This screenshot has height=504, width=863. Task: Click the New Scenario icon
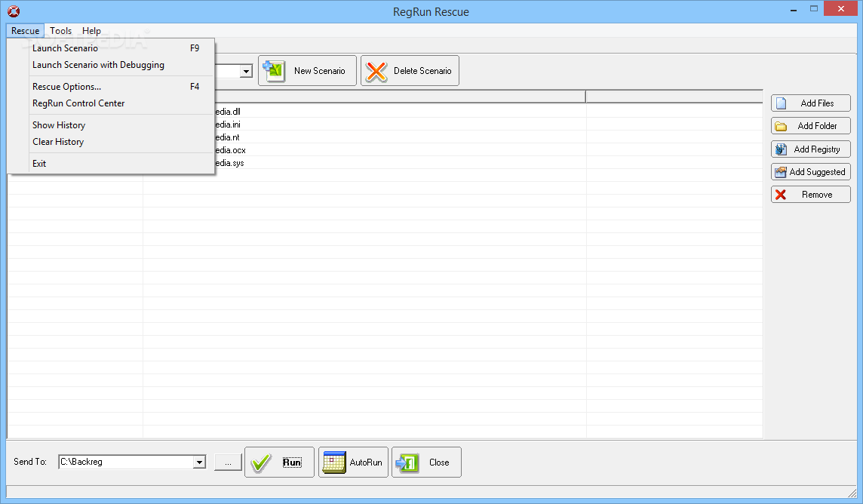[x=273, y=70]
